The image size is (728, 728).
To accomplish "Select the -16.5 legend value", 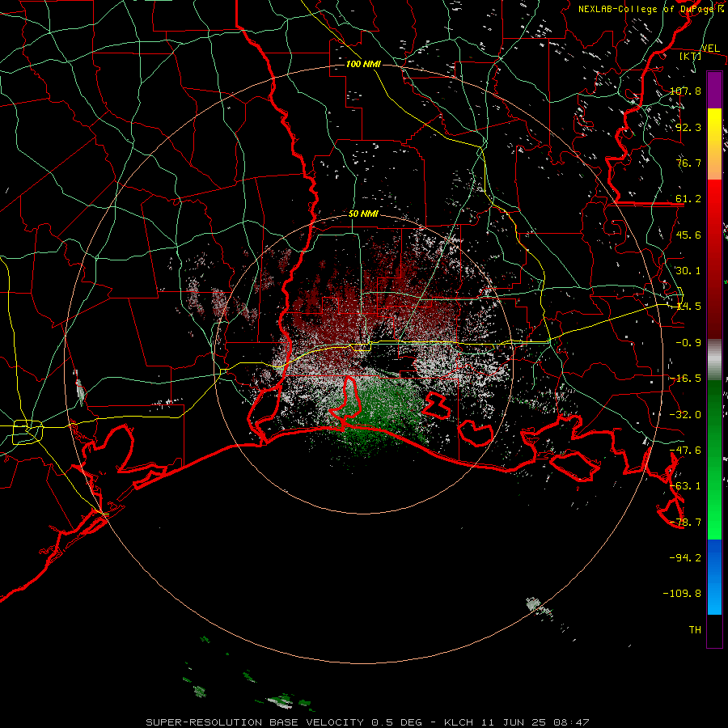I will click(x=685, y=378).
